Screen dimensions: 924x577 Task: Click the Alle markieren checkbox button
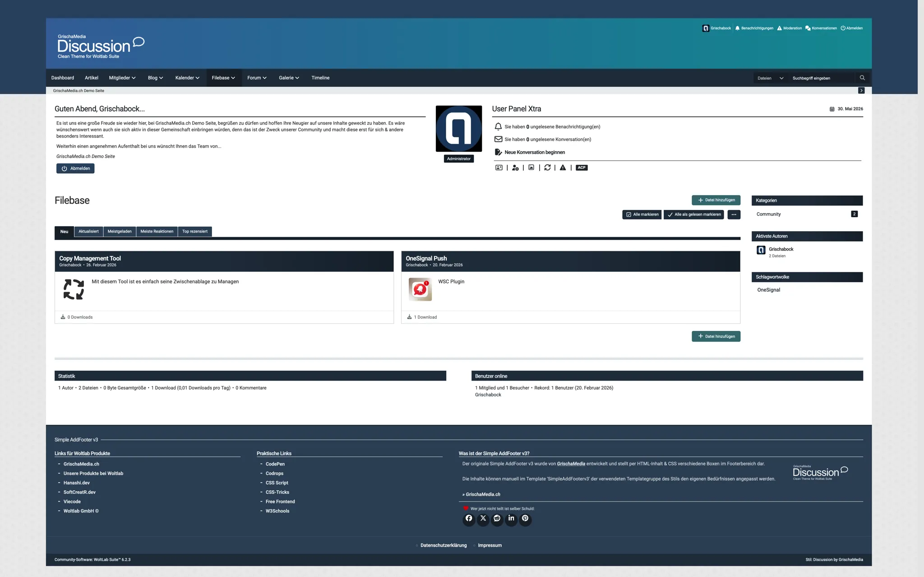click(x=642, y=214)
